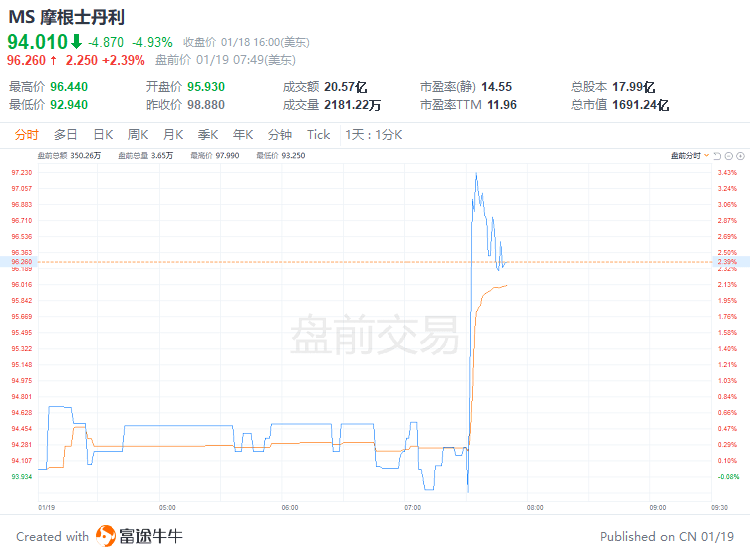
Task: Click the 收盘价 01/18 16:00 timestamp text
Action: point(246,43)
